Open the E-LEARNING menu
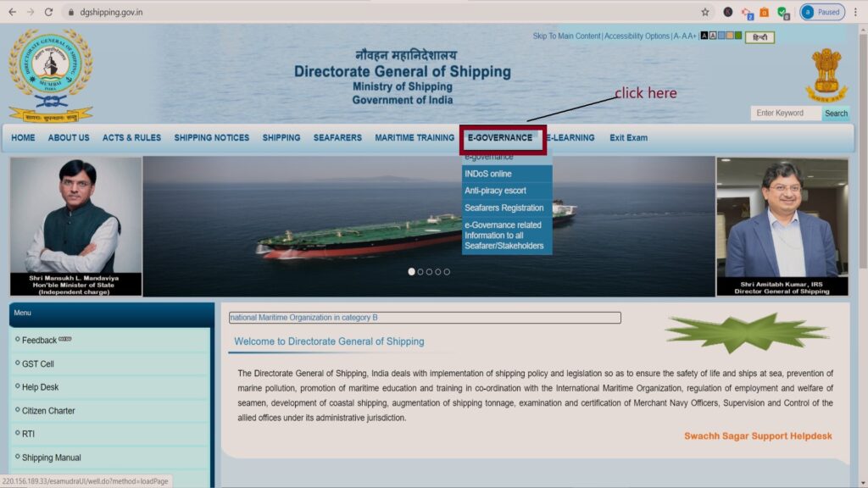 [570, 138]
